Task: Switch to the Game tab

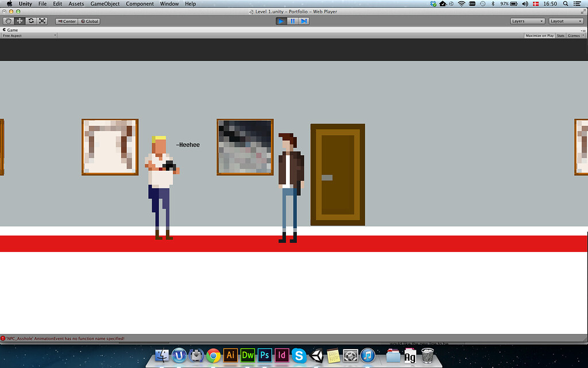Action: [x=10, y=29]
